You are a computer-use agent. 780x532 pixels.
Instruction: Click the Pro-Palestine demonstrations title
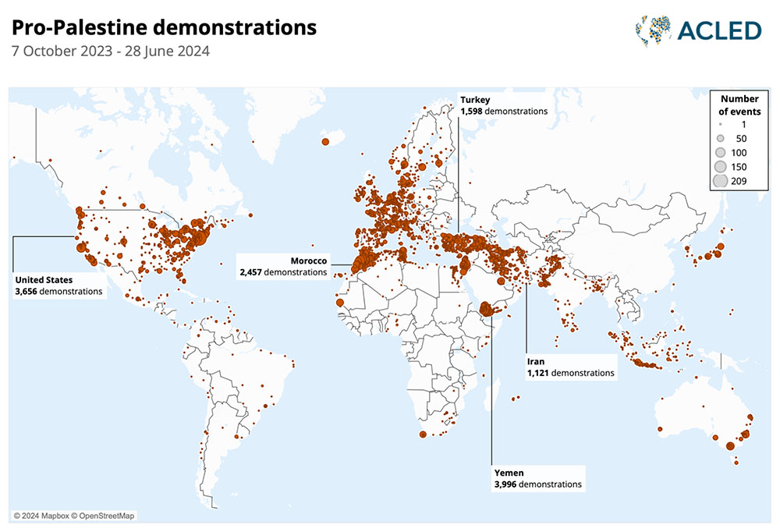(x=165, y=28)
